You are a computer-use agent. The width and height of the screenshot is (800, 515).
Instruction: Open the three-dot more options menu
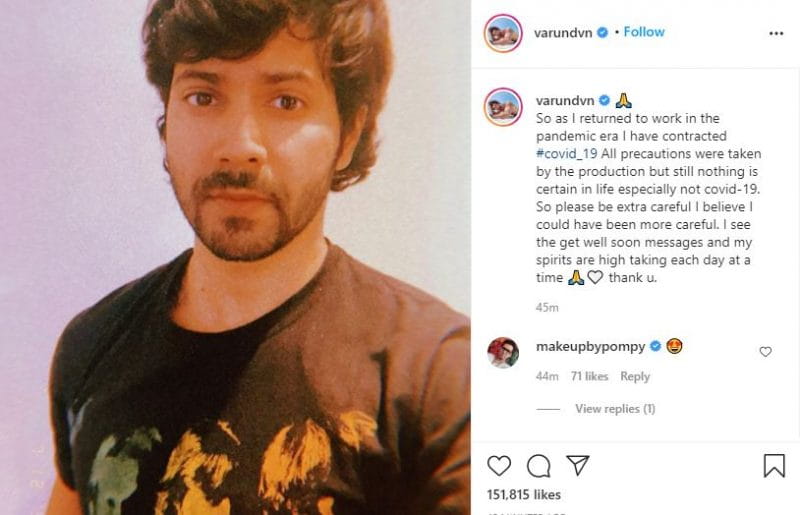(776, 33)
